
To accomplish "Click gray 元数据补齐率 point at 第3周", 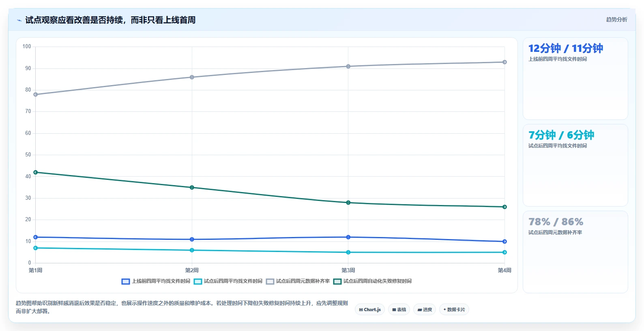I will (x=348, y=66).
